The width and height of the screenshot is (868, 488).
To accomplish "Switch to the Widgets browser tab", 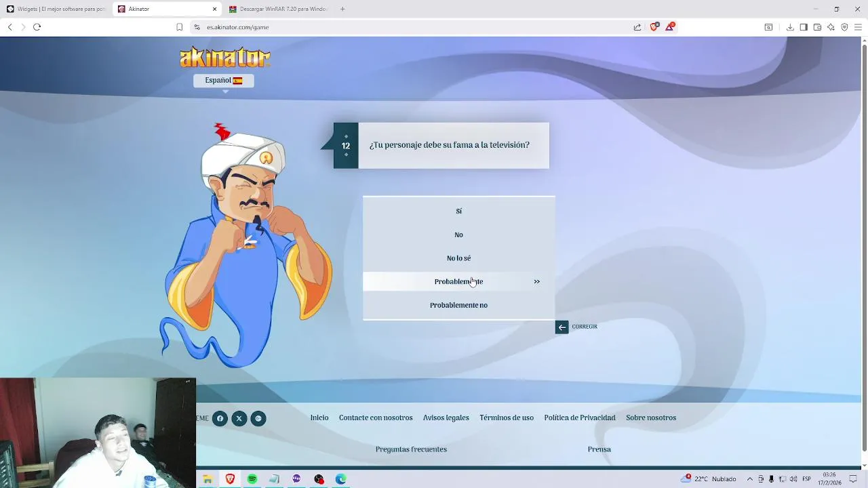I will [56, 9].
